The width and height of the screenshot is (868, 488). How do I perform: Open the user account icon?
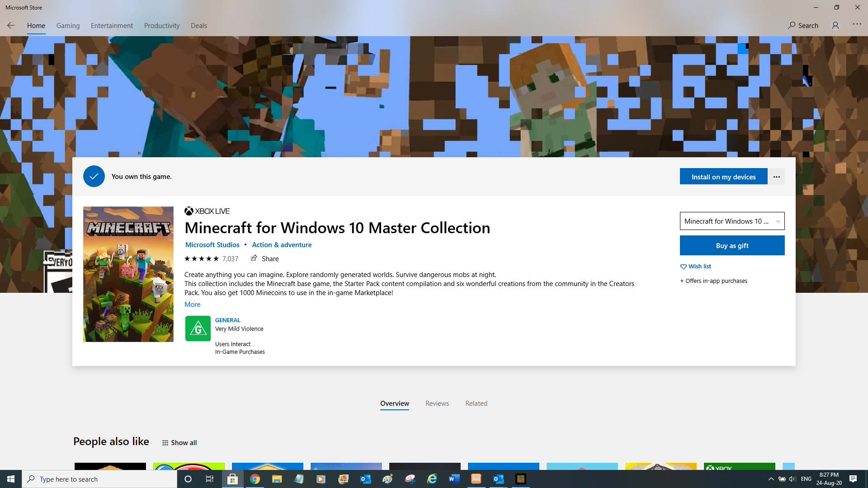pos(835,25)
